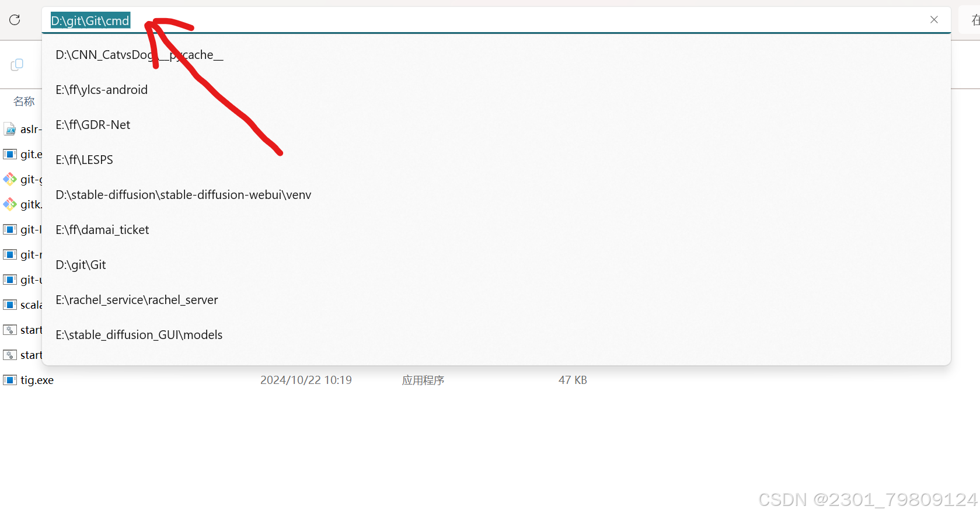
Task: Select the tig.exe file name
Action: (x=37, y=380)
